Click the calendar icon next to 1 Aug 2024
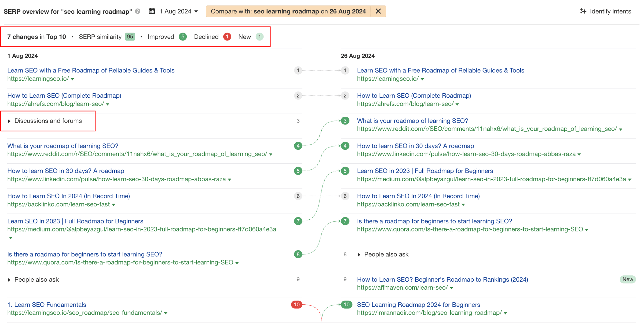Viewport: 644px width, 328px height. click(152, 11)
